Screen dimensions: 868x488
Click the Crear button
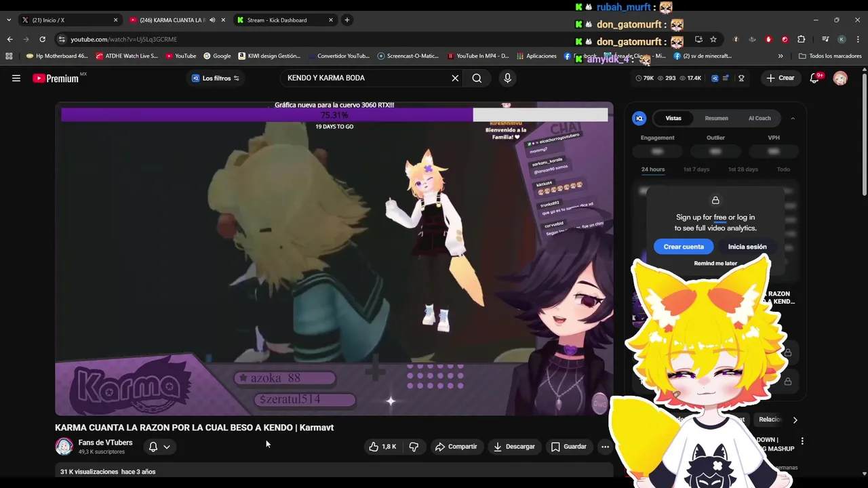point(780,78)
